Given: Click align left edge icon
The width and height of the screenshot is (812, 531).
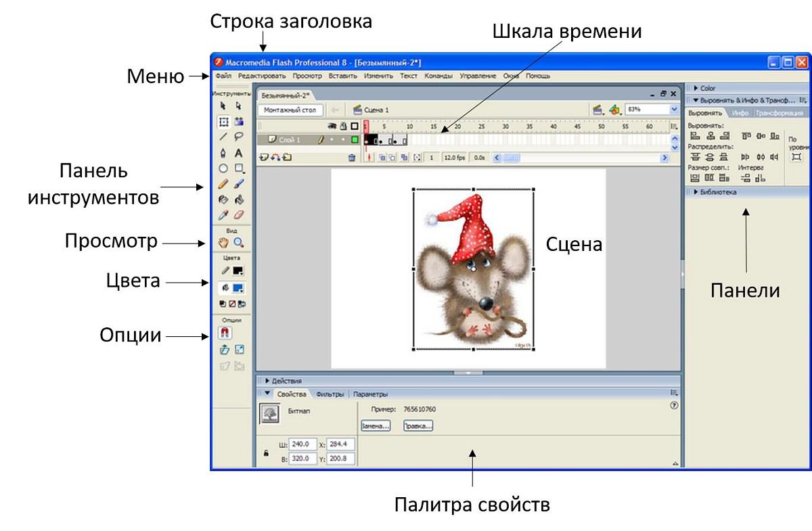Looking at the screenshot, I should (694, 136).
